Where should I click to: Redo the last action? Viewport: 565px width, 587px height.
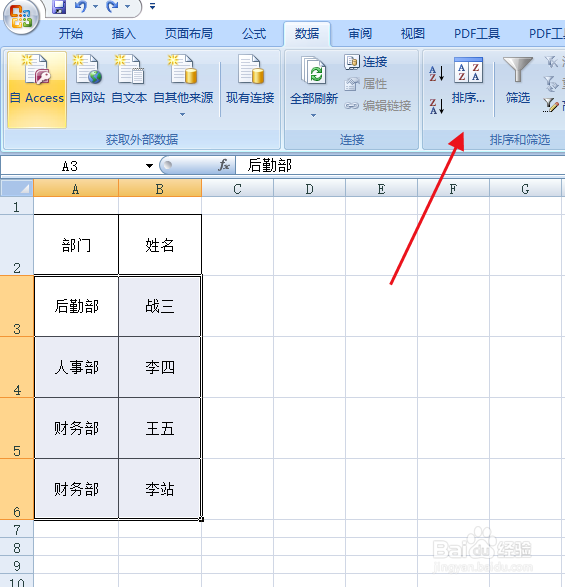[x=112, y=7]
